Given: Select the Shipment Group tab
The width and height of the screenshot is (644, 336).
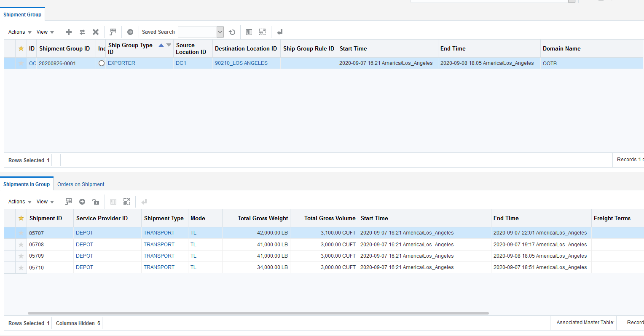Looking at the screenshot, I should tap(22, 15).
